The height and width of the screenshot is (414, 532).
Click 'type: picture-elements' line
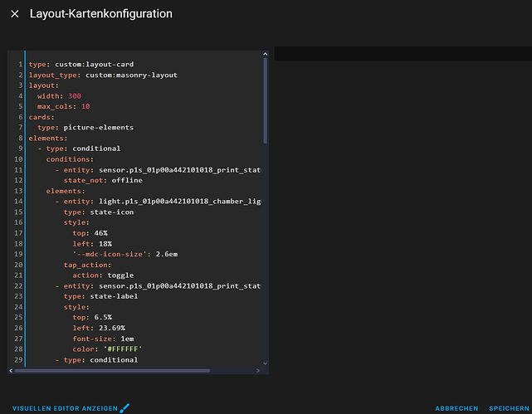85,128
